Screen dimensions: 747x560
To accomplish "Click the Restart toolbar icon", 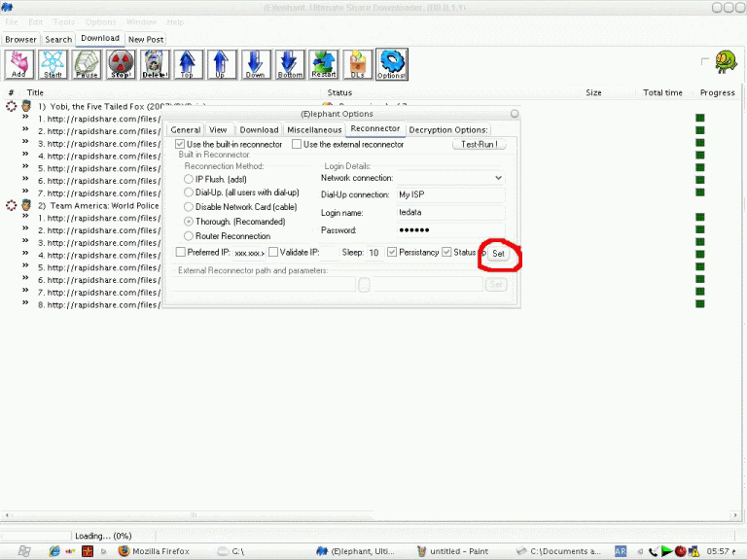I will point(324,64).
